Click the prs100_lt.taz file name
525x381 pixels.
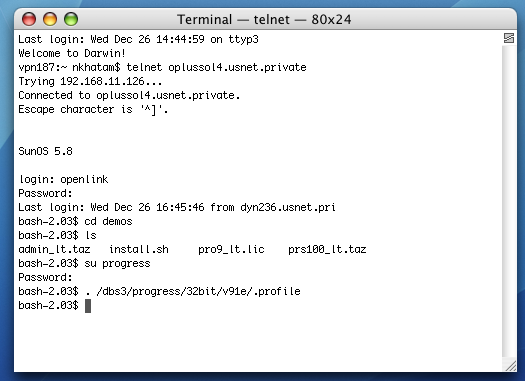(327, 249)
